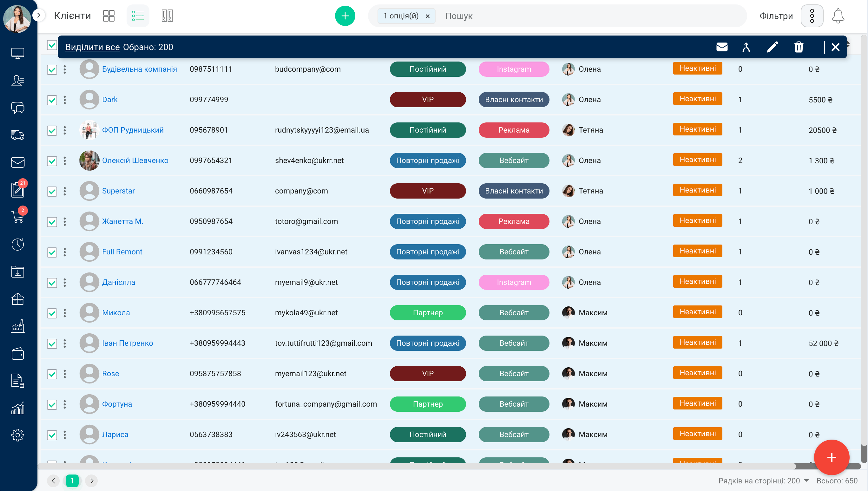Image resolution: width=868 pixels, height=491 pixels.
Task: Toggle the select-all header checkbox
Action: click(52, 45)
